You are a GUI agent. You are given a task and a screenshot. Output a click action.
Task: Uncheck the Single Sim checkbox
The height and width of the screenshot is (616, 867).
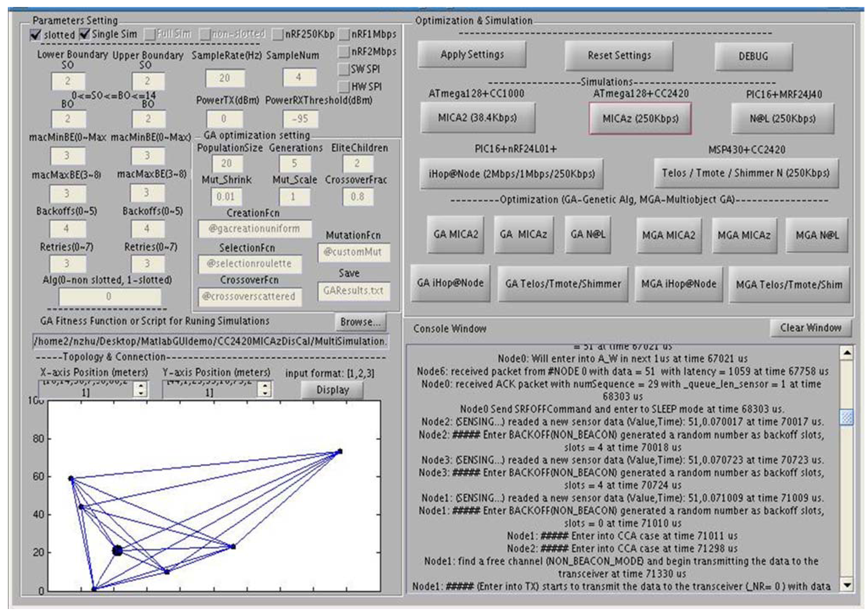point(85,34)
